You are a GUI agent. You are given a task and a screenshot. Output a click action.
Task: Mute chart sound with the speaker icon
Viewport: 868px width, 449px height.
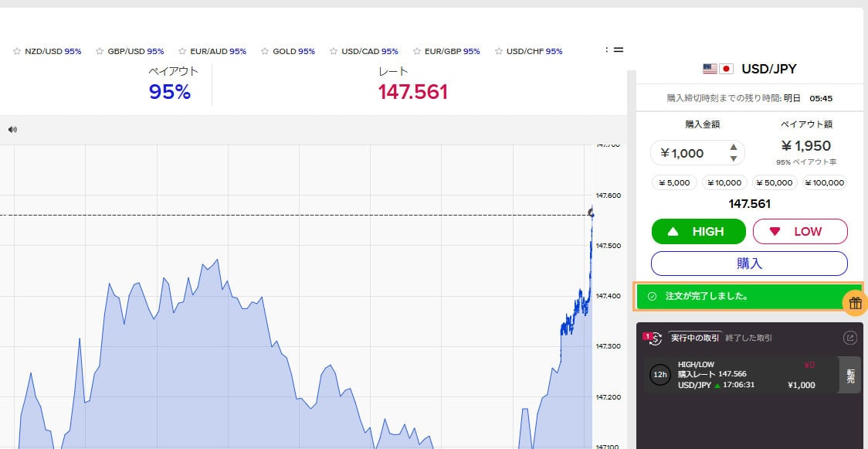tap(12, 130)
